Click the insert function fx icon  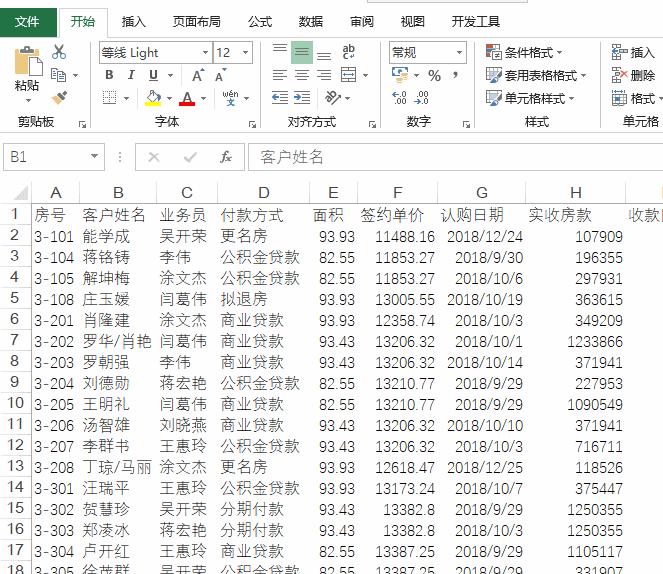point(226,157)
